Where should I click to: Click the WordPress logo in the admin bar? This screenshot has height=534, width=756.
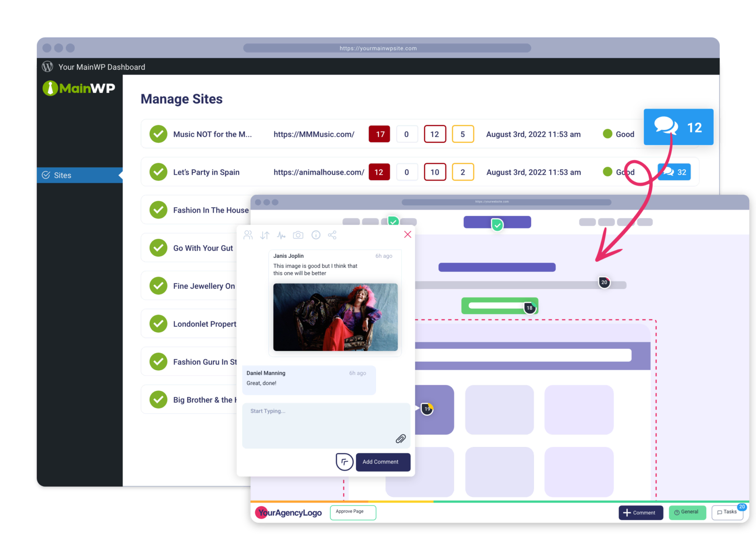(48, 67)
